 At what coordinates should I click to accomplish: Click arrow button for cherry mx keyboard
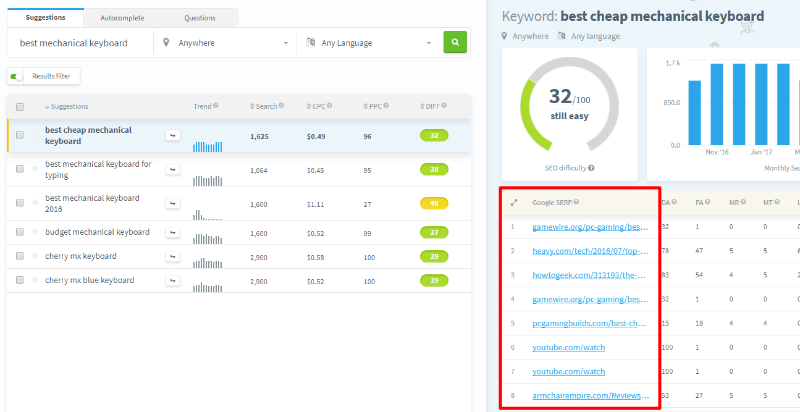coord(172,256)
